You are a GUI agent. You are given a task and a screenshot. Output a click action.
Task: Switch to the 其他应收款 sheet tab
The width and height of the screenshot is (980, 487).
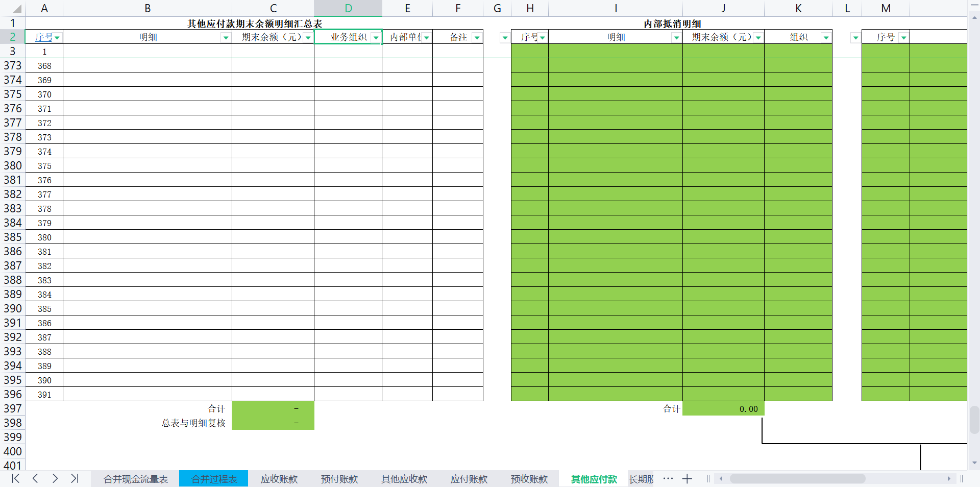[403, 479]
